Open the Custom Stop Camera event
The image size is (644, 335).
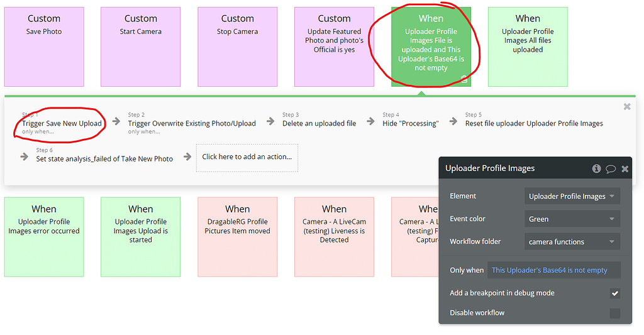click(x=237, y=47)
